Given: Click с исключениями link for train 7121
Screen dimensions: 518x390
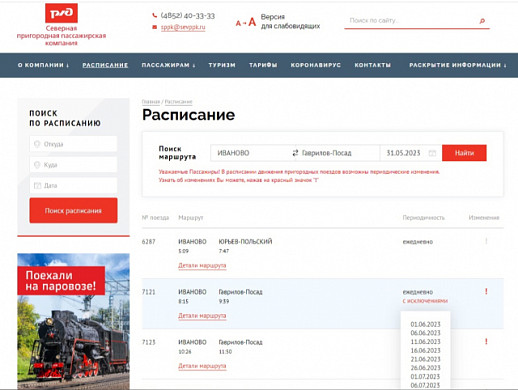Looking at the screenshot, I should (x=425, y=301).
